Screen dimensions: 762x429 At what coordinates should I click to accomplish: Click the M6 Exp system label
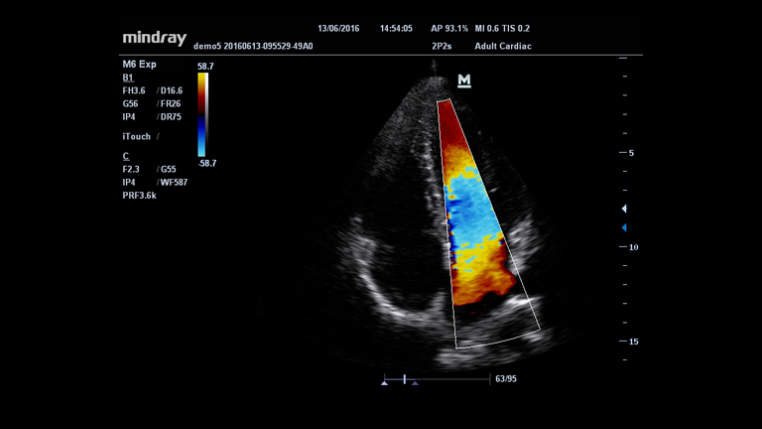pos(139,65)
